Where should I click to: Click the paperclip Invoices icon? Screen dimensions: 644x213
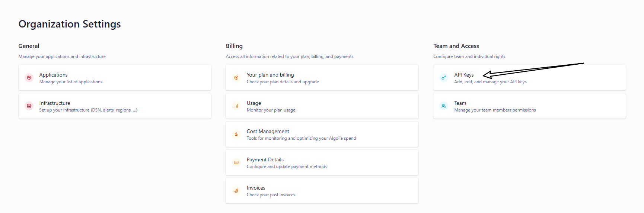(x=236, y=191)
